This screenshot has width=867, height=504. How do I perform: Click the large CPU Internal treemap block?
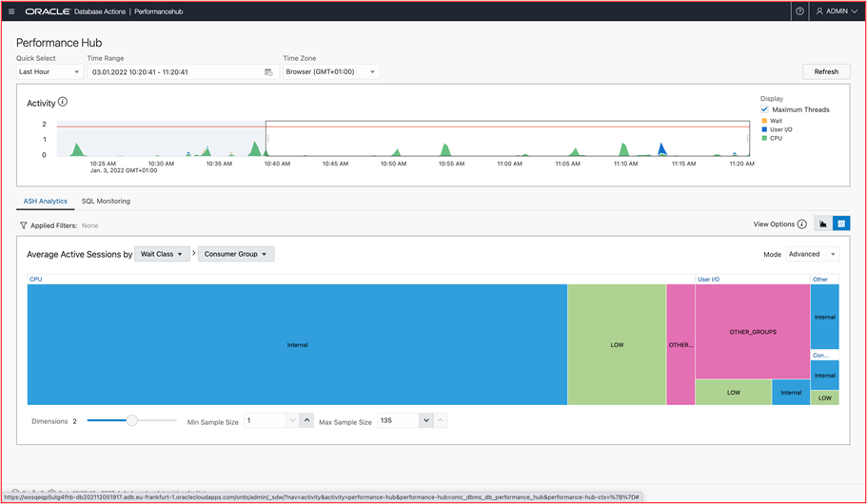[298, 345]
